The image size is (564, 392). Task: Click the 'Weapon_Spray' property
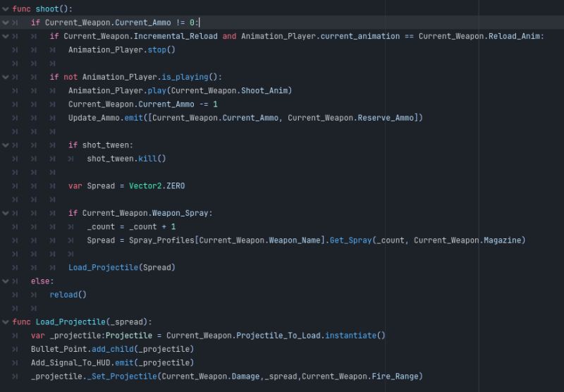pos(180,213)
